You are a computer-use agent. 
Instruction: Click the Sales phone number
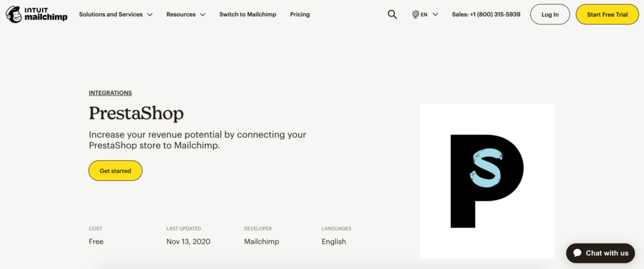(x=486, y=14)
